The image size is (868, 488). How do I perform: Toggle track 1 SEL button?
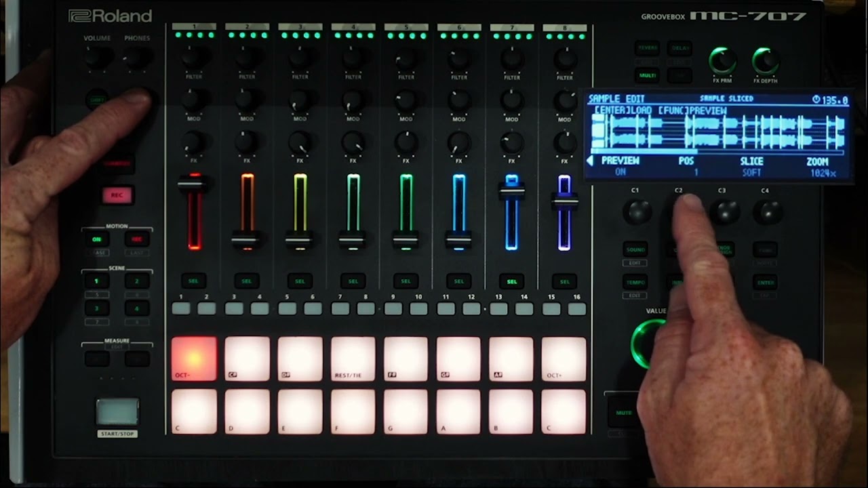(x=194, y=281)
